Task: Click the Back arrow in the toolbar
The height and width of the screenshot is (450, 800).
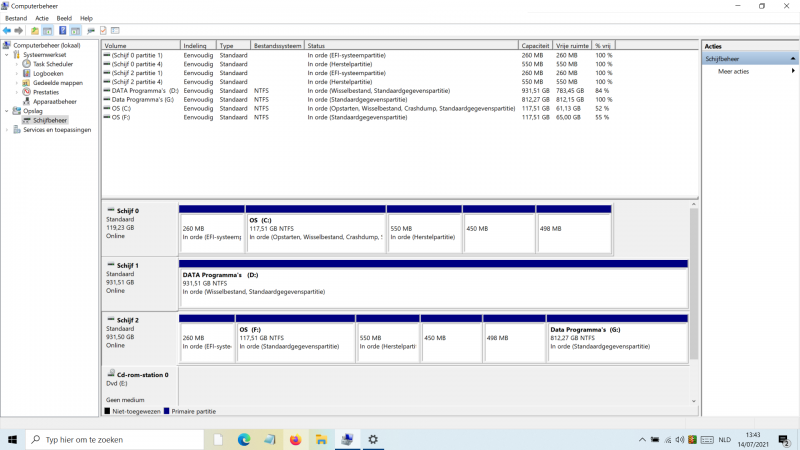Action: tap(7, 31)
